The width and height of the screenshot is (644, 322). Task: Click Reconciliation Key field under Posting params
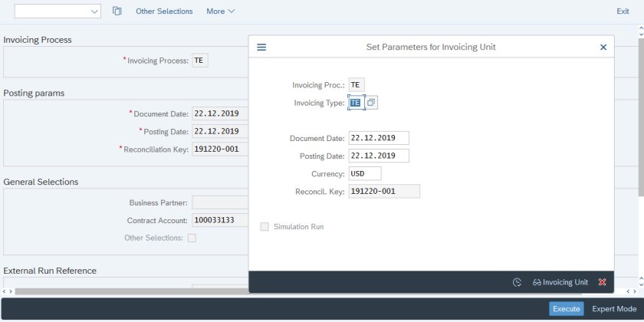[x=220, y=149]
